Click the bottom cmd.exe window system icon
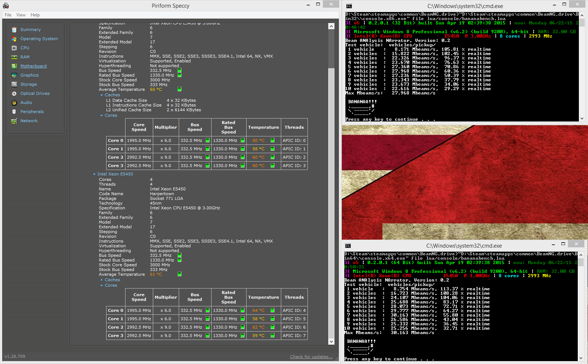The width and height of the screenshot is (588, 364). pyautogui.click(x=348, y=245)
